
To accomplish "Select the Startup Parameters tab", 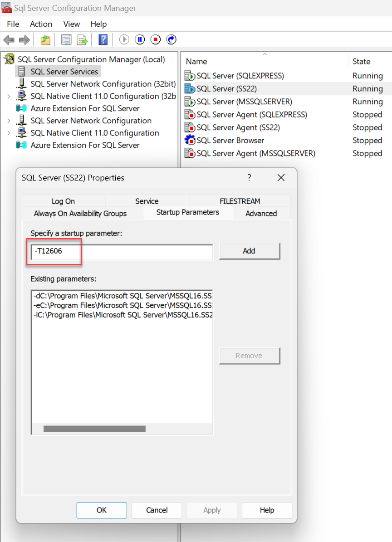I will [188, 212].
